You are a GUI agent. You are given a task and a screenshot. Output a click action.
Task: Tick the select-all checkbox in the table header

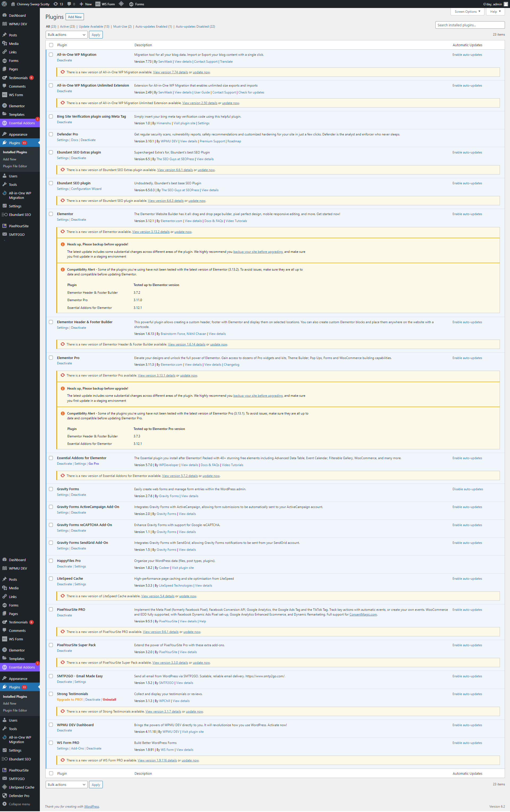(51, 45)
